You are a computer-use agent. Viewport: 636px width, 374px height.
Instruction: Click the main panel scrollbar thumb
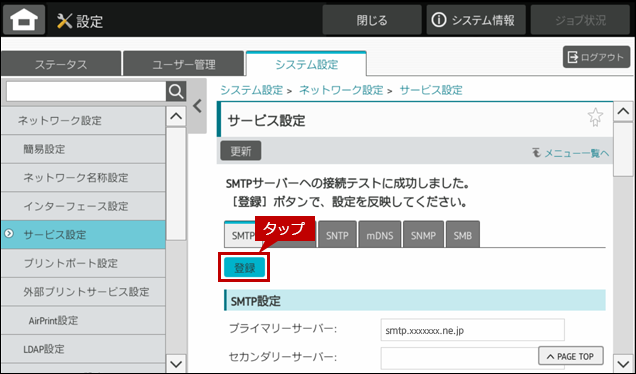pyautogui.click(x=623, y=150)
